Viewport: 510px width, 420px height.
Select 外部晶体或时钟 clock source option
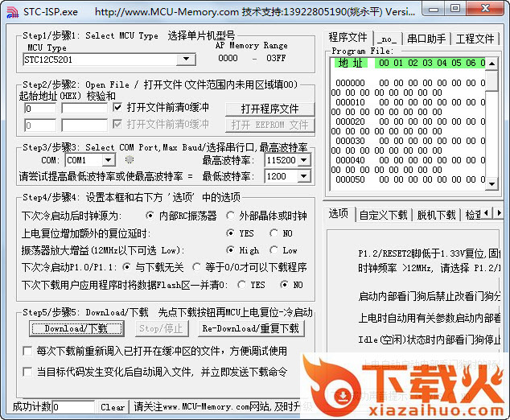click(232, 216)
